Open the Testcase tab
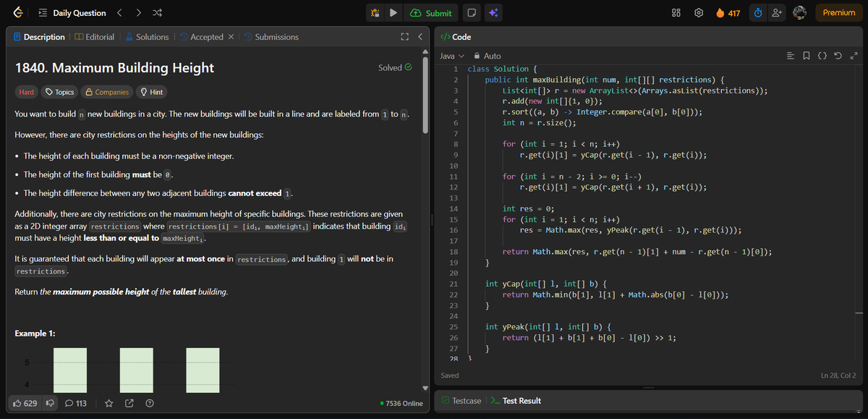 click(461, 400)
